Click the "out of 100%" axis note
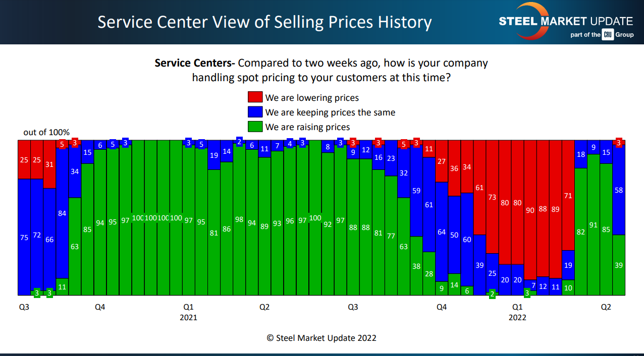 46,132
